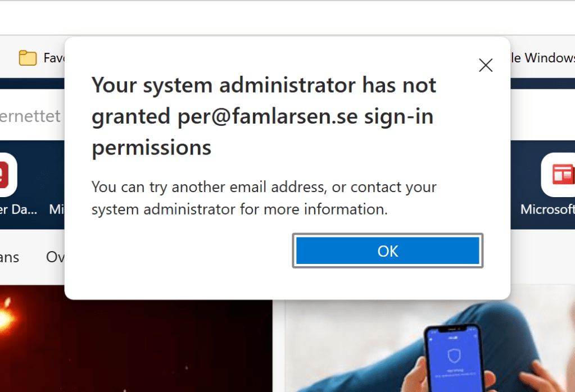This screenshot has height=392, width=575.
Task: Open the yellow Favorites folder icon
Action: click(28, 58)
